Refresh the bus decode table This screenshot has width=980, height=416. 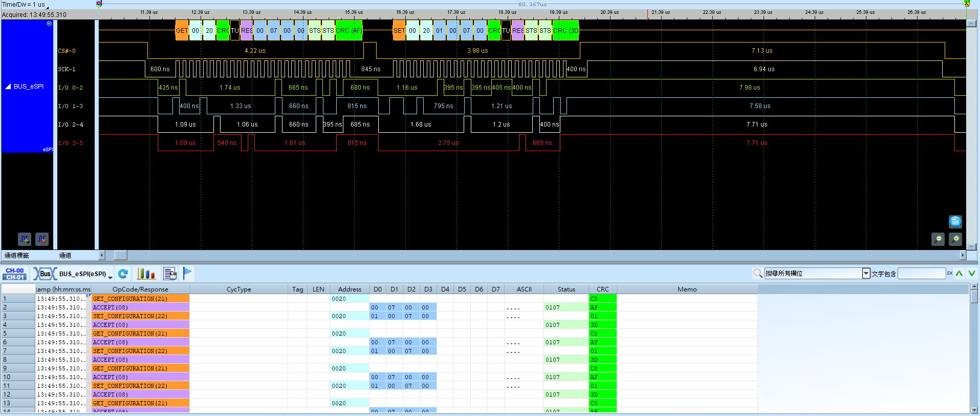(x=123, y=274)
